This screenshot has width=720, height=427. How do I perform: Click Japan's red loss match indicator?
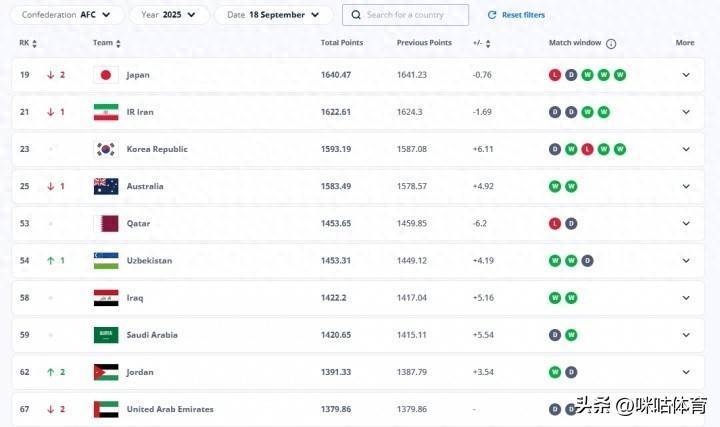(x=555, y=75)
